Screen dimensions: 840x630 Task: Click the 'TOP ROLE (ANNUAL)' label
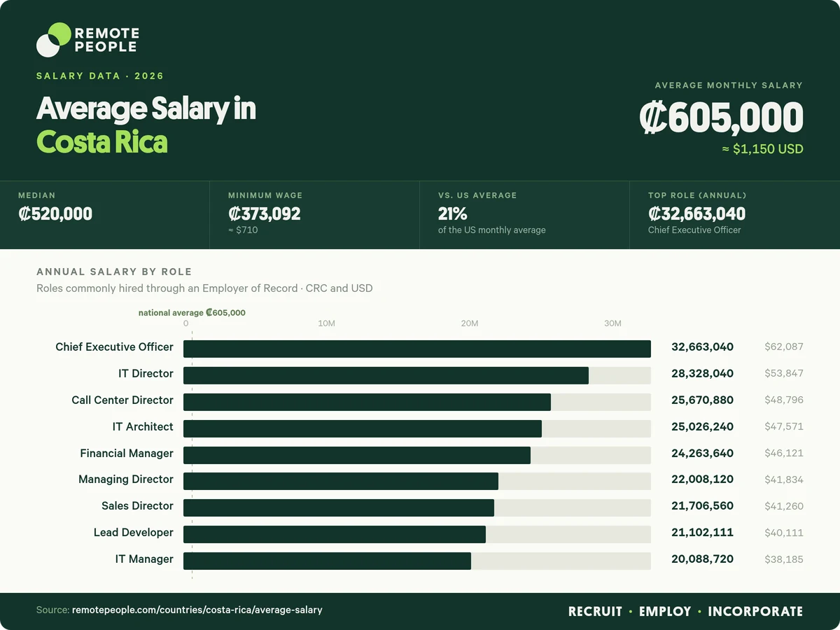click(x=697, y=195)
